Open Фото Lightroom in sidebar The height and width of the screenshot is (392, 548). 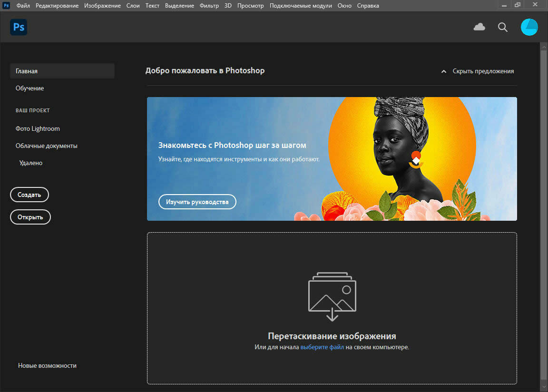38,128
